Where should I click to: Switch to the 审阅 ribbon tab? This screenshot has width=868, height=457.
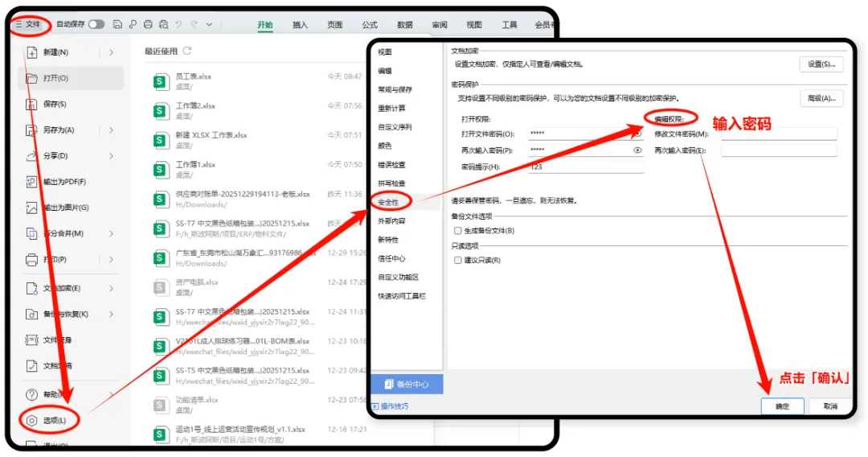pos(440,25)
